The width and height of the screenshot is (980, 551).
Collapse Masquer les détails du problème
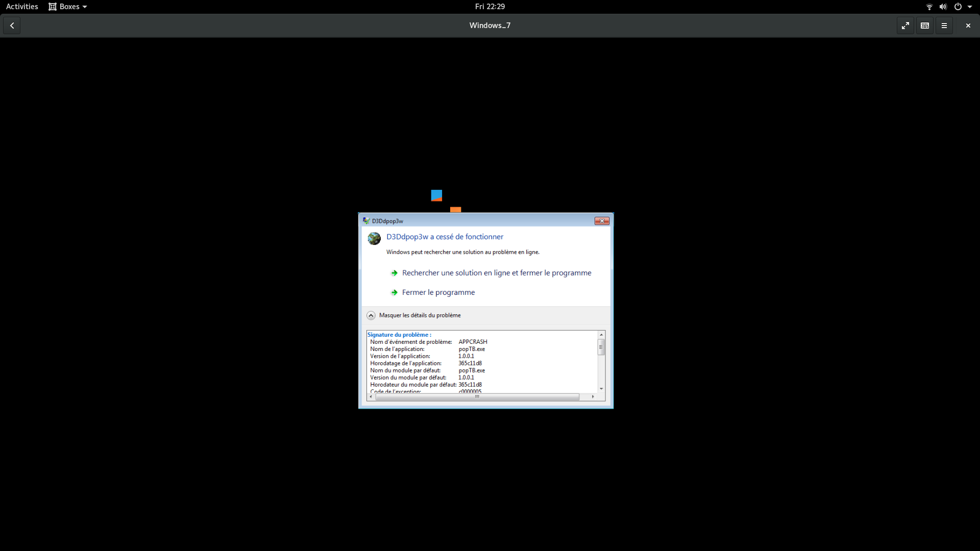(x=371, y=315)
